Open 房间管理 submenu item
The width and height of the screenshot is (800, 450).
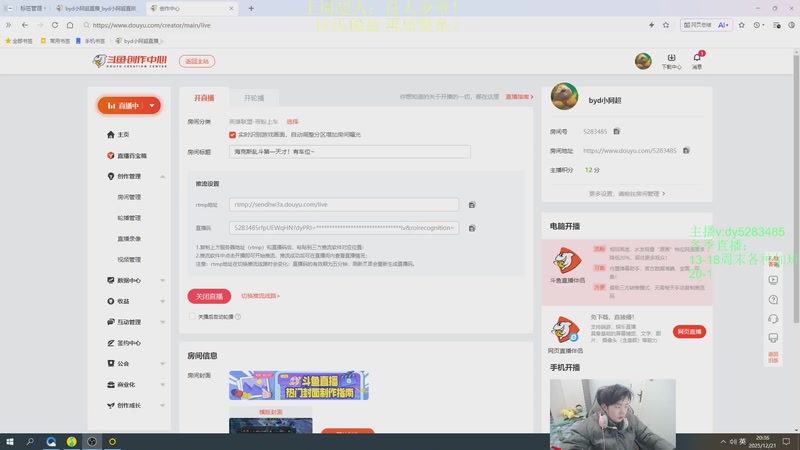(129, 197)
